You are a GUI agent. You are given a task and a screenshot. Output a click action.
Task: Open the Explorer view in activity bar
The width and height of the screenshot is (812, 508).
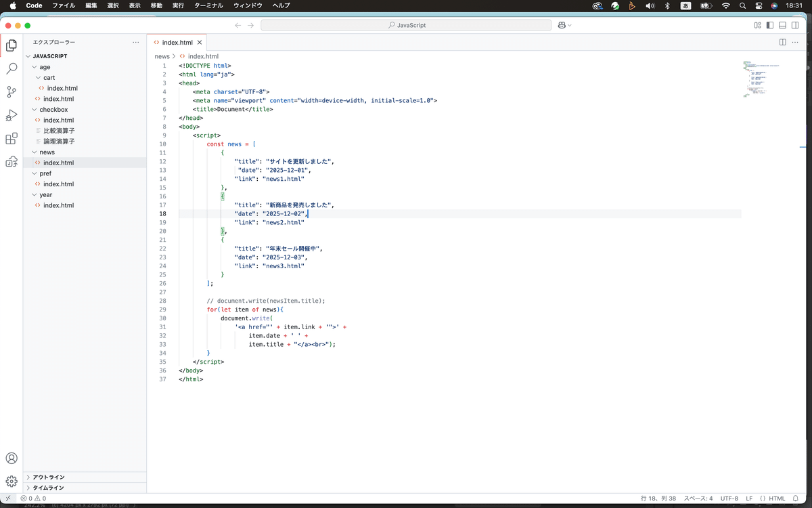click(x=12, y=45)
